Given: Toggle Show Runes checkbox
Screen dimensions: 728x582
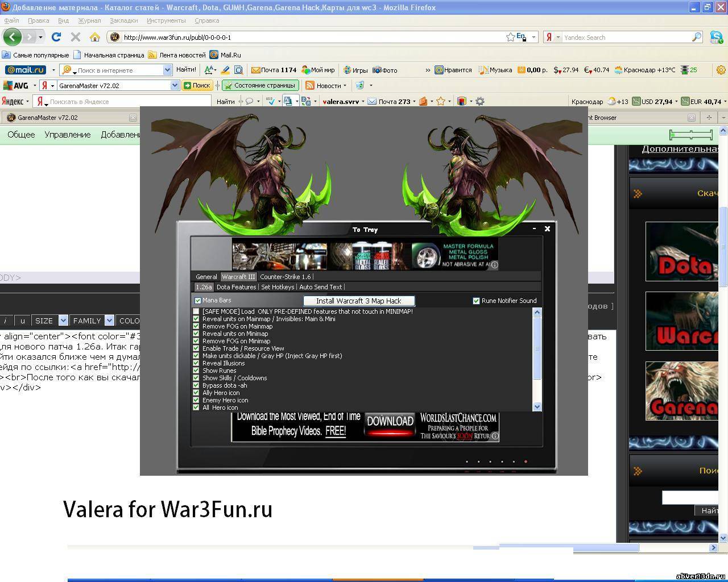Looking at the screenshot, I should click(196, 371).
